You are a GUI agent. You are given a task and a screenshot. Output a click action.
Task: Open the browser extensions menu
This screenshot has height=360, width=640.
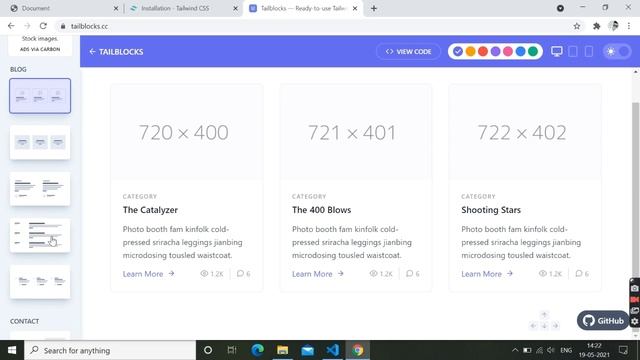pyautogui.click(x=597, y=26)
